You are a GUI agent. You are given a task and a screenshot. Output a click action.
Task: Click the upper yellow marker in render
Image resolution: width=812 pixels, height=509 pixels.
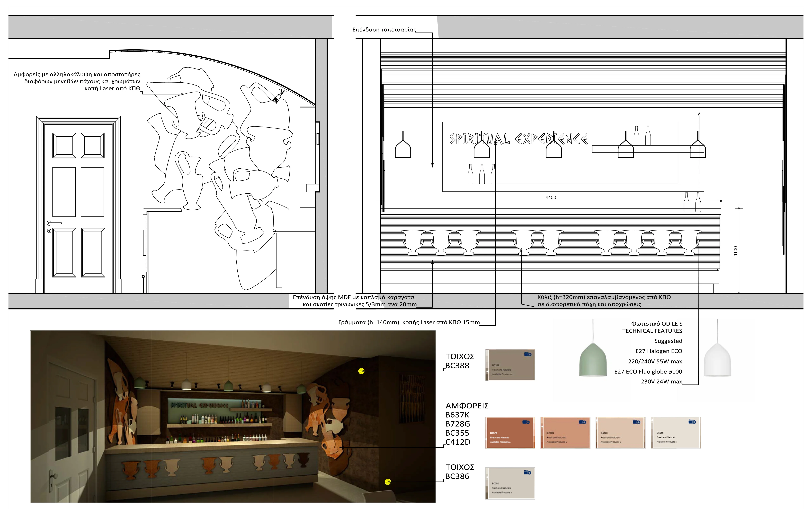click(x=361, y=371)
